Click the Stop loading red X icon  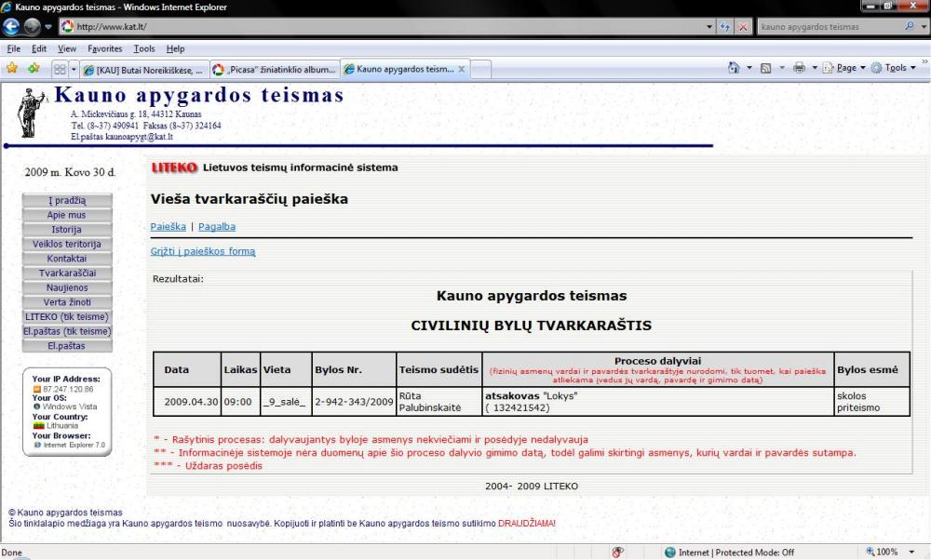tap(744, 27)
